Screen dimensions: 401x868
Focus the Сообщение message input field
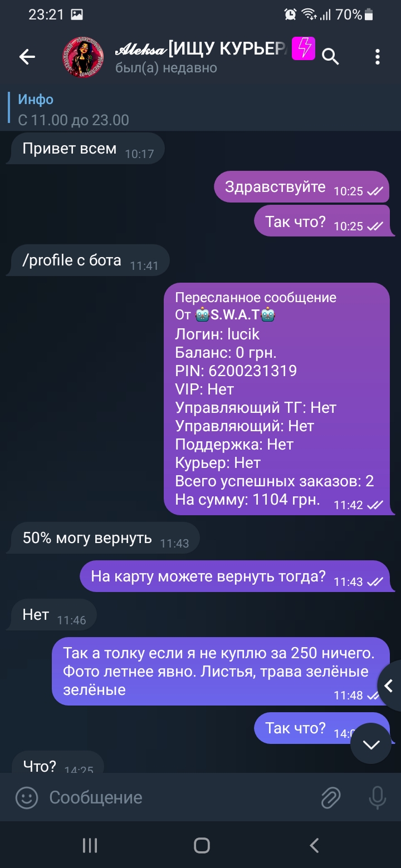pos(178,798)
